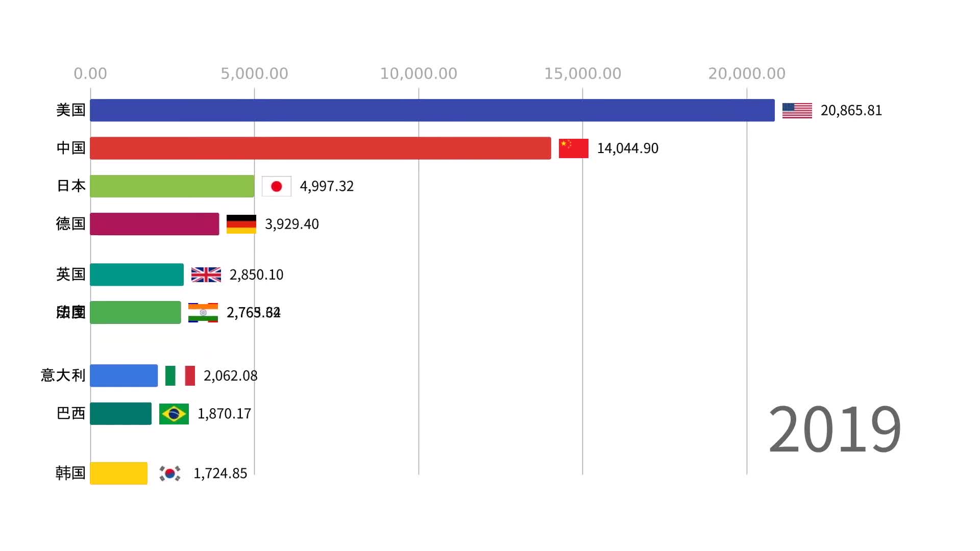The image size is (980, 551).
Task: Click the China flag icon
Action: (x=573, y=148)
